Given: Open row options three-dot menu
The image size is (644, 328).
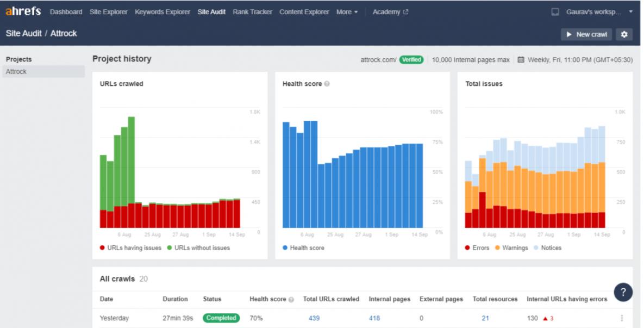Looking at the screenshot, I should coord(622,318).
